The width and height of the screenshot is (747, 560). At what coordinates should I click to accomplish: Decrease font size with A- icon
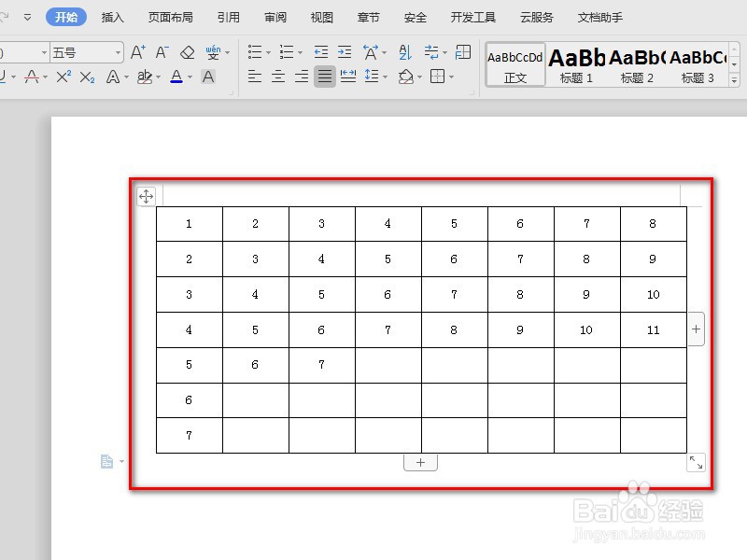point(162,52)
